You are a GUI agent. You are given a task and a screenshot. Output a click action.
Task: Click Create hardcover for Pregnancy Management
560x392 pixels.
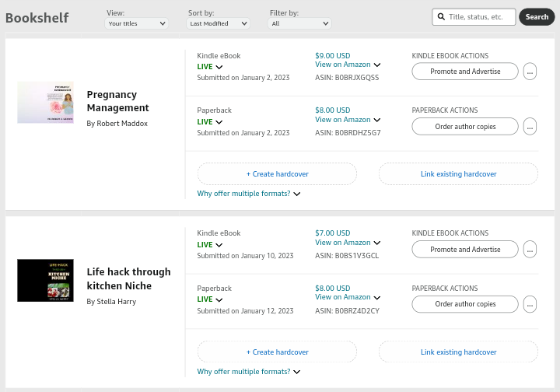(277, 174)
